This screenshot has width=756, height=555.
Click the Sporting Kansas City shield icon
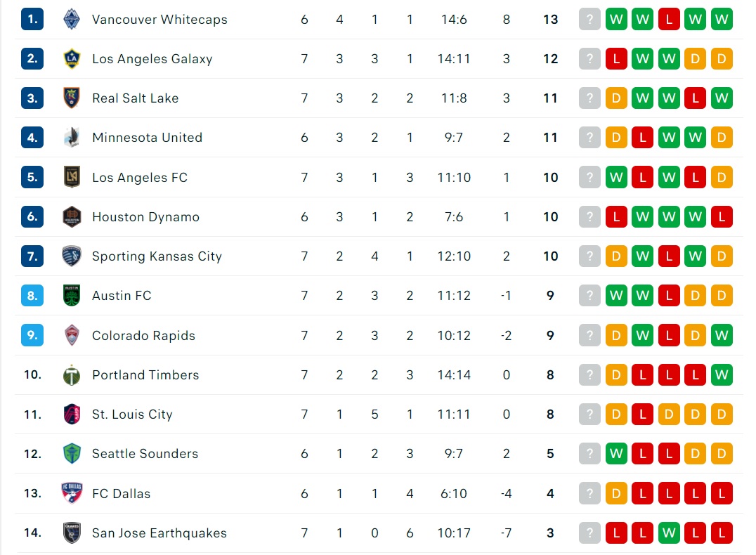click(x=72, y=256)
